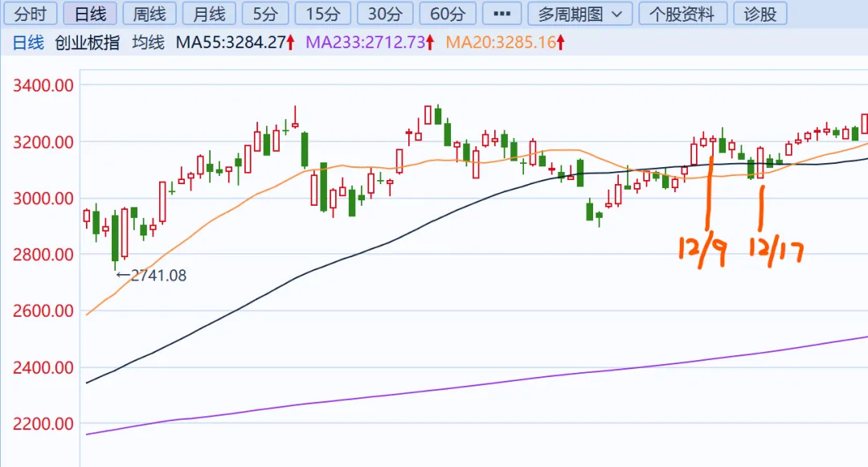Click the 2400.00 price axis label
This screenshot has height=467, width=868.
(x=43, y=367)
